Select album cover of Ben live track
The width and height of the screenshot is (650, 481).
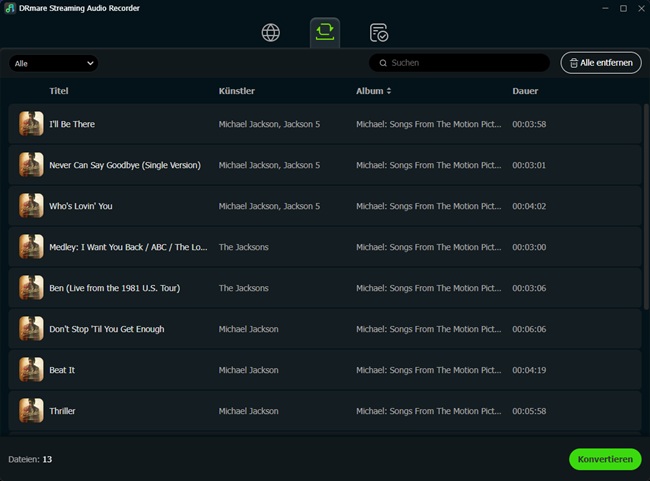point(31,288)
